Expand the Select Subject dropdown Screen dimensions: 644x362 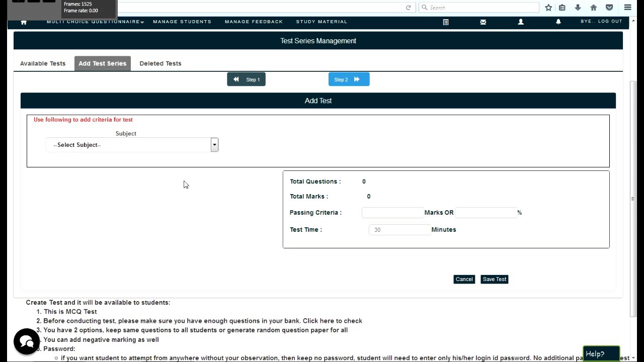click(132, 145)
